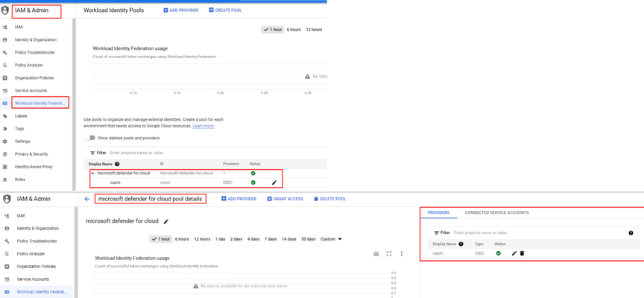The width and height of the screenshot is (644, 298).
Task: Click the 'microsoft-defender-for-cloud' ID cell
Action: [x=186, y=174]
